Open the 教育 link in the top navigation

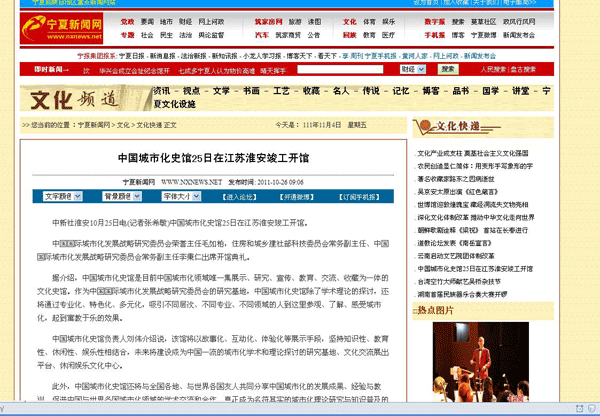coord(369,35)
